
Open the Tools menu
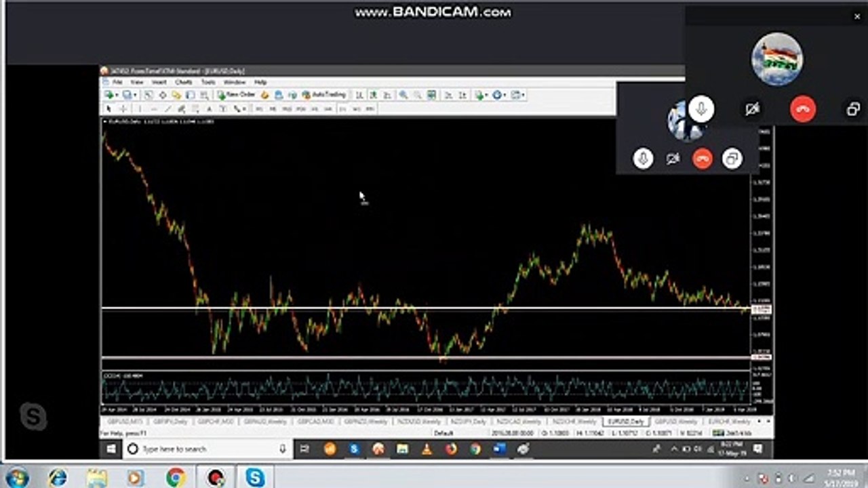(208, 82)
